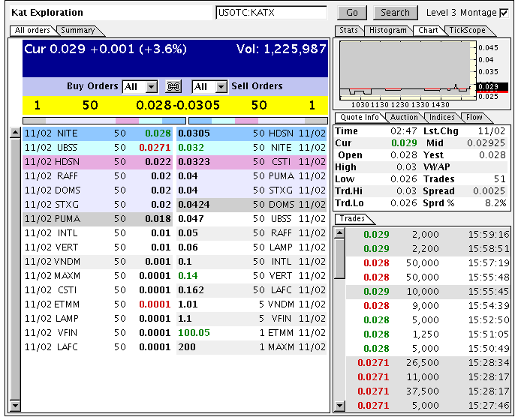Click the USOTC:KATX symbol input field
The image size is (515, 420).
tap(271, 13)
